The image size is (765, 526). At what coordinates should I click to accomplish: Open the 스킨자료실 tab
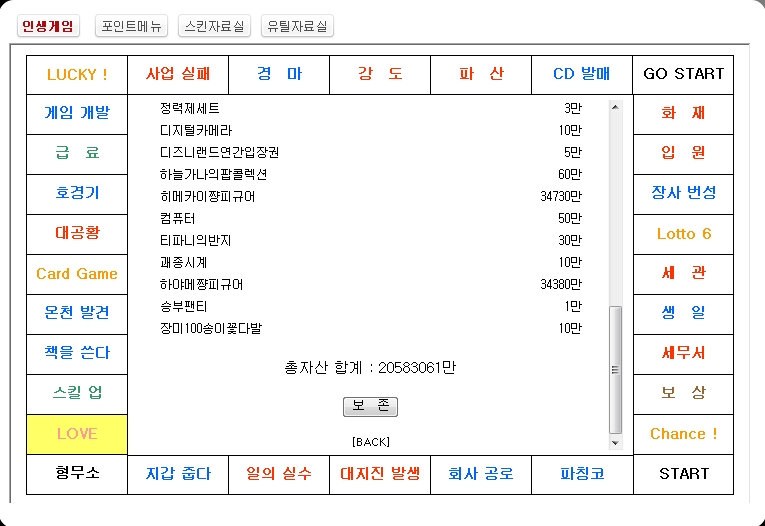click(214, 27)
